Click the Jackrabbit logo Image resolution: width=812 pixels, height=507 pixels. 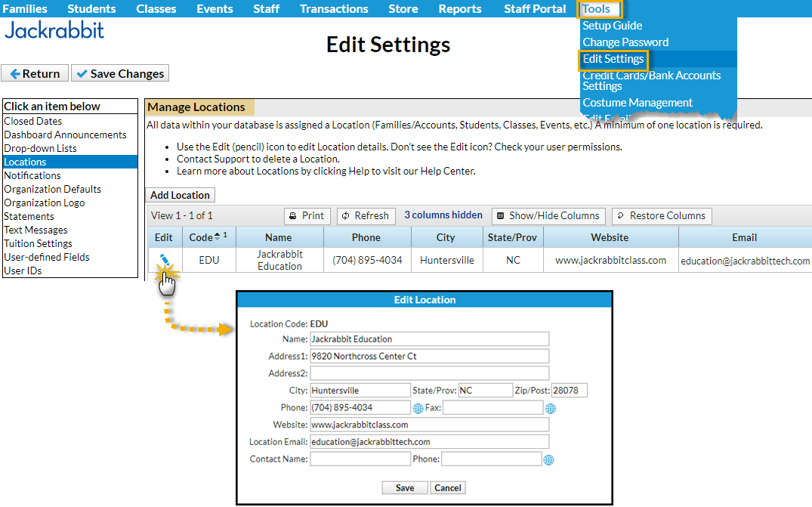(x=54, y=31)
